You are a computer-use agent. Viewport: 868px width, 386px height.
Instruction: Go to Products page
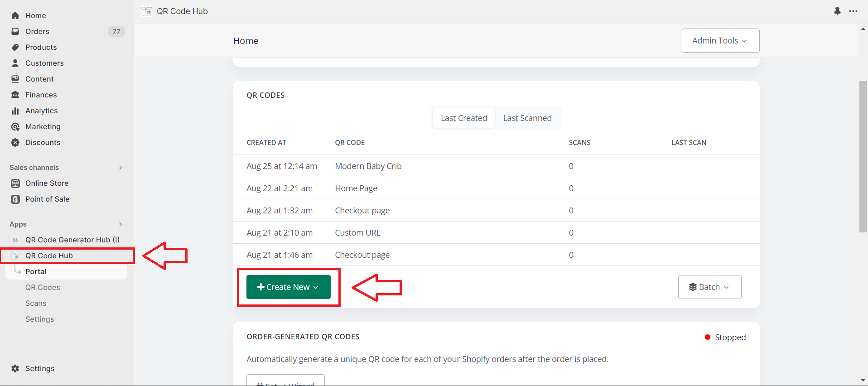41,47
